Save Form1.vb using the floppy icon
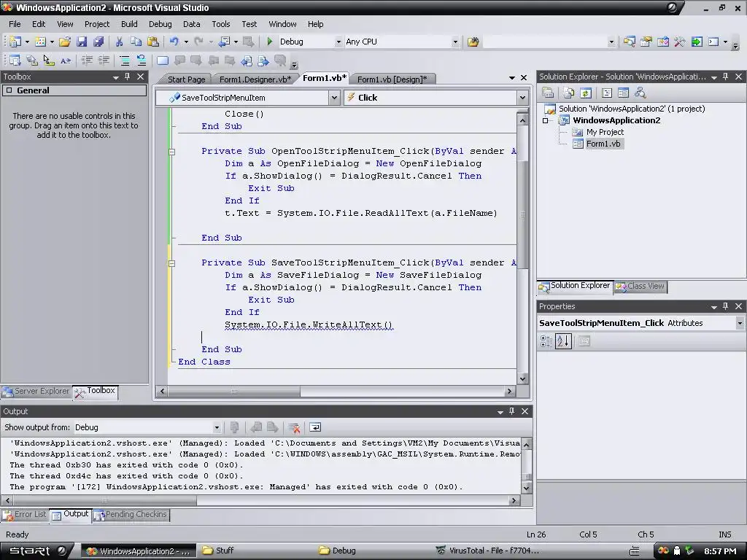The width and height of the screenshot is (747, 560). tap(82, 42)
